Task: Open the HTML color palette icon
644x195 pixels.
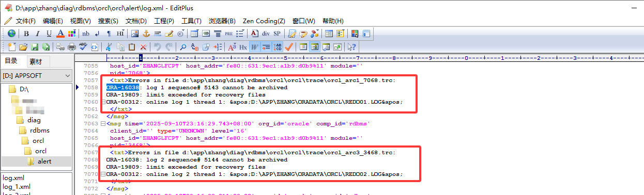Action: click(x=71, y=34)
